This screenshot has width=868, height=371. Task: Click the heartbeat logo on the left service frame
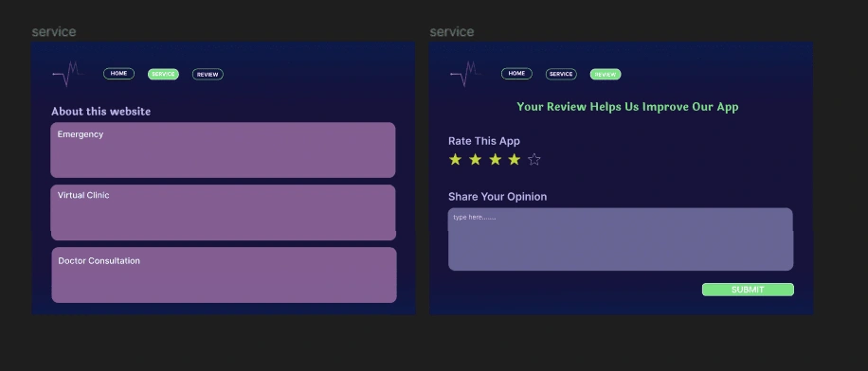[68, 74]
